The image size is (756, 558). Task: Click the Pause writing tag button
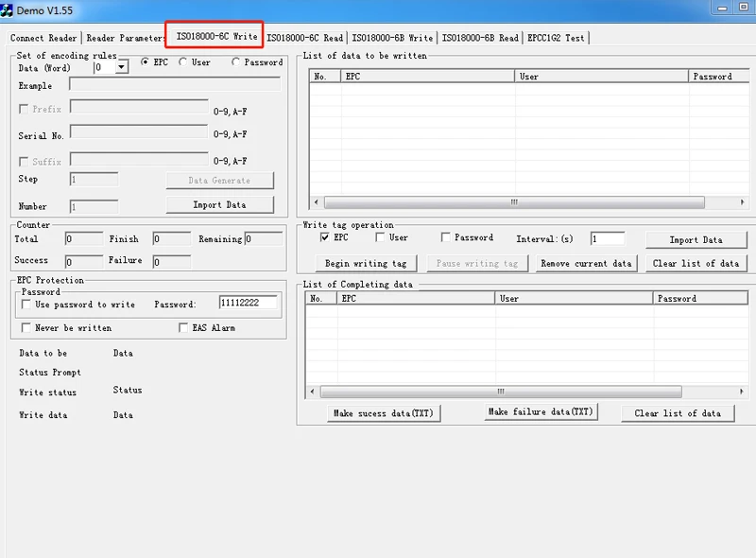point(477,264)
